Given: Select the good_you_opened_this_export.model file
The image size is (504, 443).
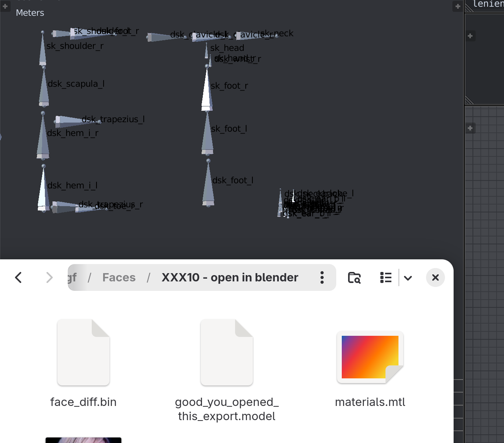Looking at the screenshot, I should (227, 352).
